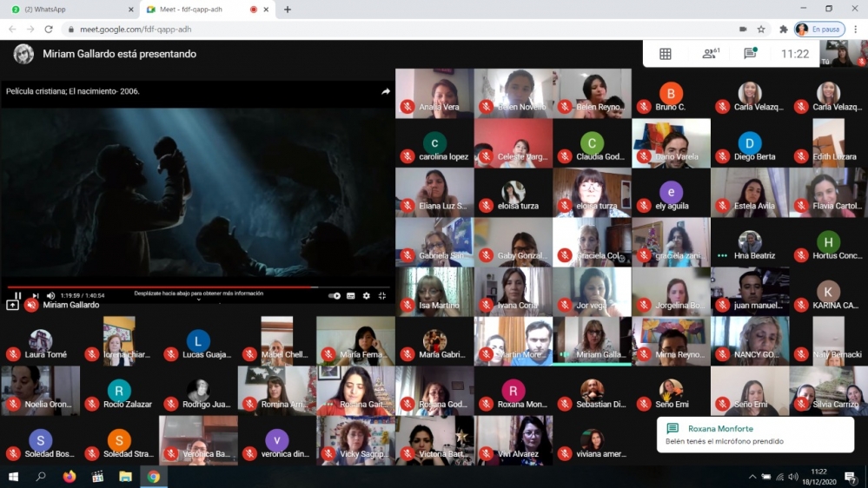This screenshot has height=488, width=868.
Task: Open Chrome three-dot menu
Action: click(x=856, y=29)
